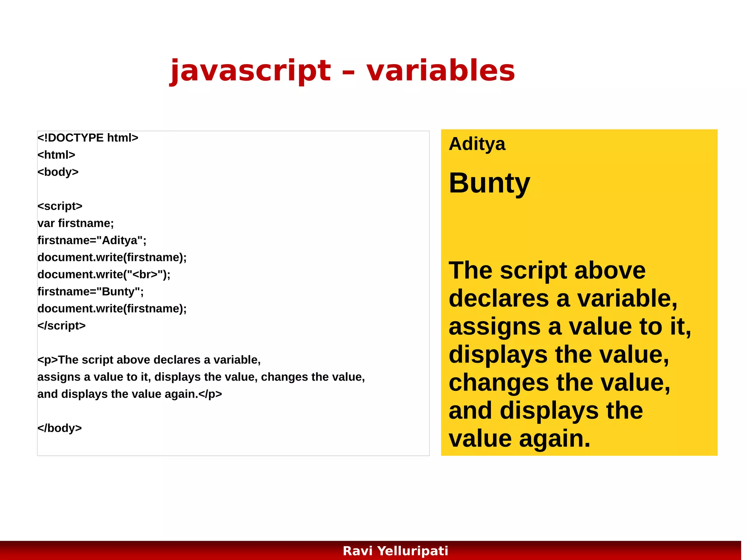Screen dimensions: 747x560
Task: Click the '<html>' tag line
Action: click(x=56, y=155)
